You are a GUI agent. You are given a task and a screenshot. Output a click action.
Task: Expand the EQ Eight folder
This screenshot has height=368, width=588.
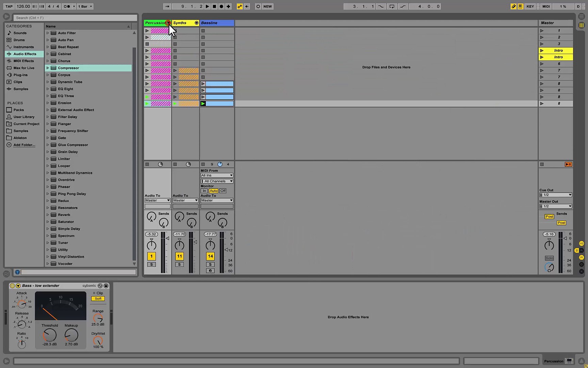click(x=48, y=89)
